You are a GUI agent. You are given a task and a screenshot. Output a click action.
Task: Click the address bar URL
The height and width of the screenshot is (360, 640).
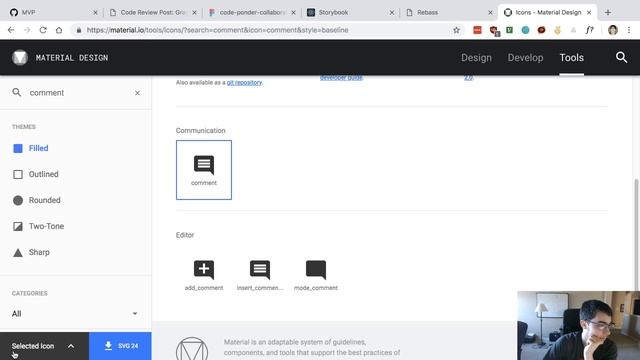point(218,30)
